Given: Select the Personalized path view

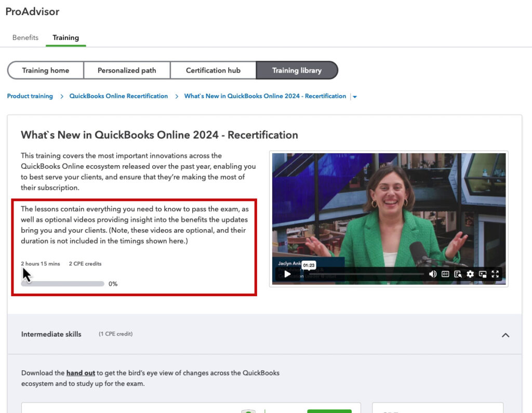Looking at the screenshot, I should tap(127, 70).
